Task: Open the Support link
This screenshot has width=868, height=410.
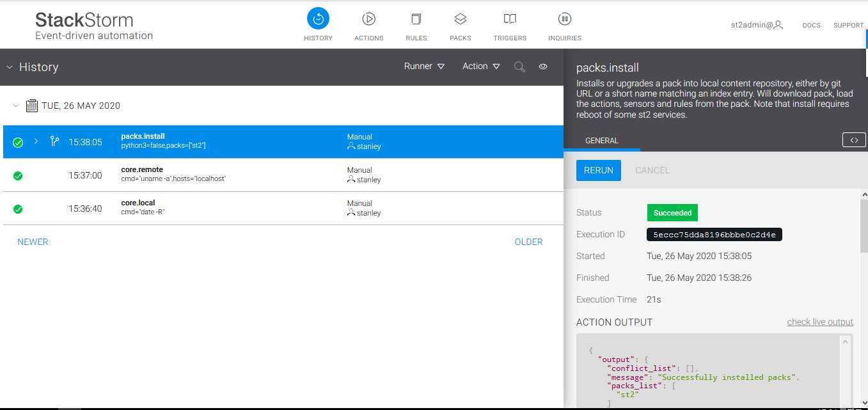Action: coord(848,26)
